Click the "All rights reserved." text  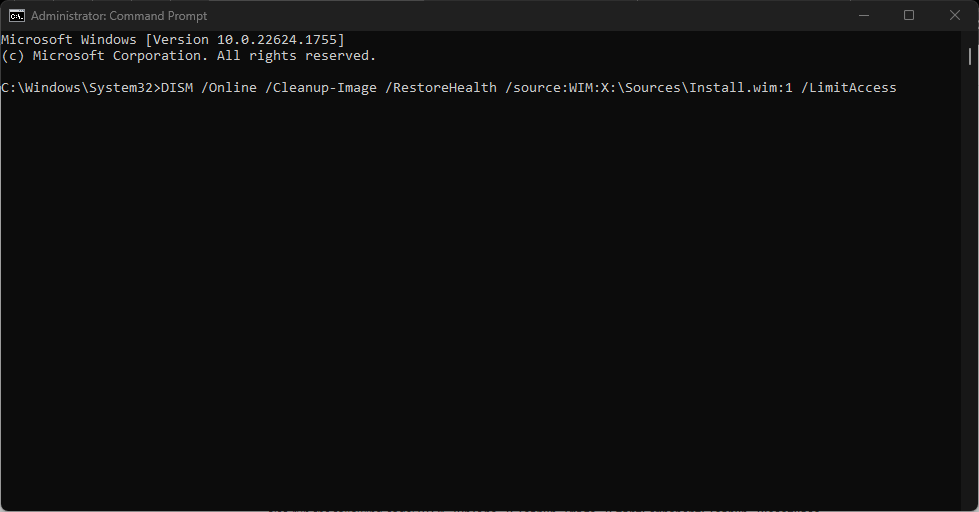[x=296, y=56]
